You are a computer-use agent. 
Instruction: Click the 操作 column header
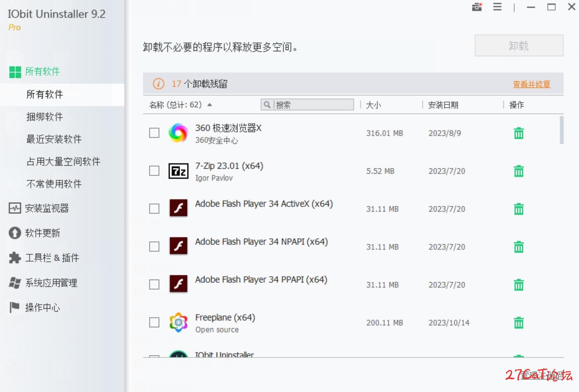pyautogui.click(x=516, y=105)
